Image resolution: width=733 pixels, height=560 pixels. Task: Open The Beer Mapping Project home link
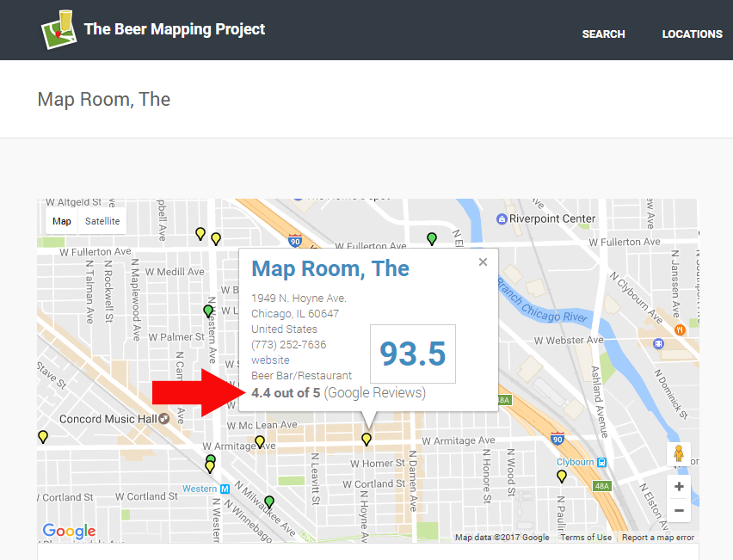point(174,29)
